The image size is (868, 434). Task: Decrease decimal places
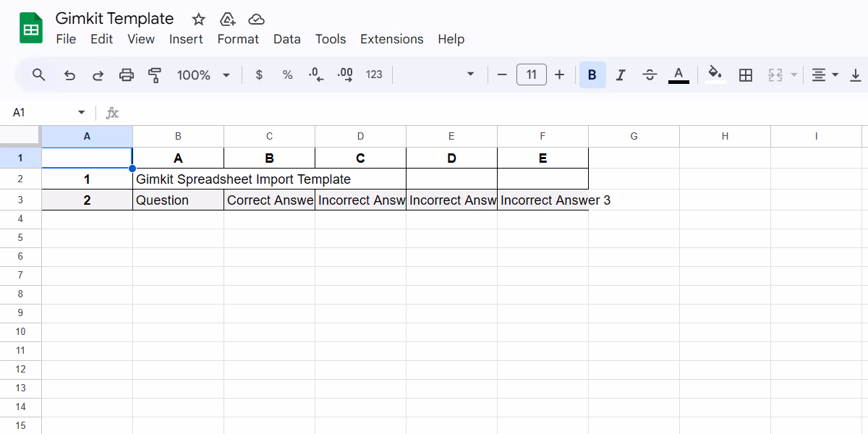[x=316, y=75]
